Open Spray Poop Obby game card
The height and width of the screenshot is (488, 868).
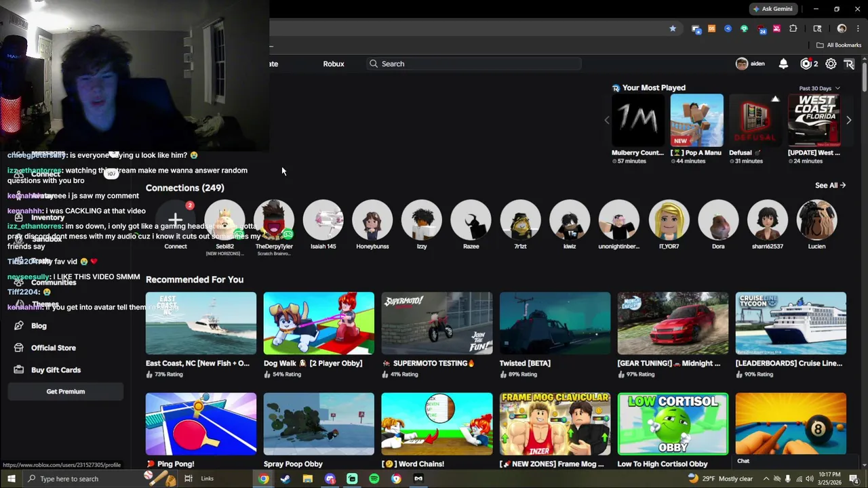click(x=319, y=424)
